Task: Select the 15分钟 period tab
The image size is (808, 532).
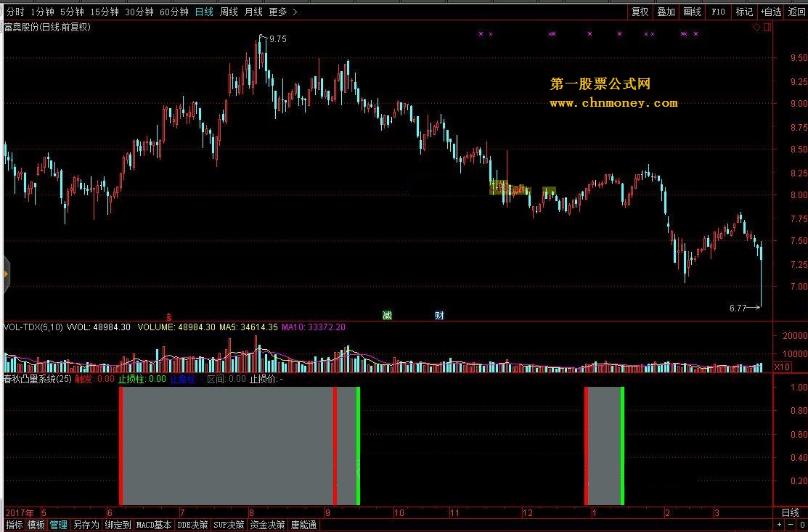Action: (104, 12)
